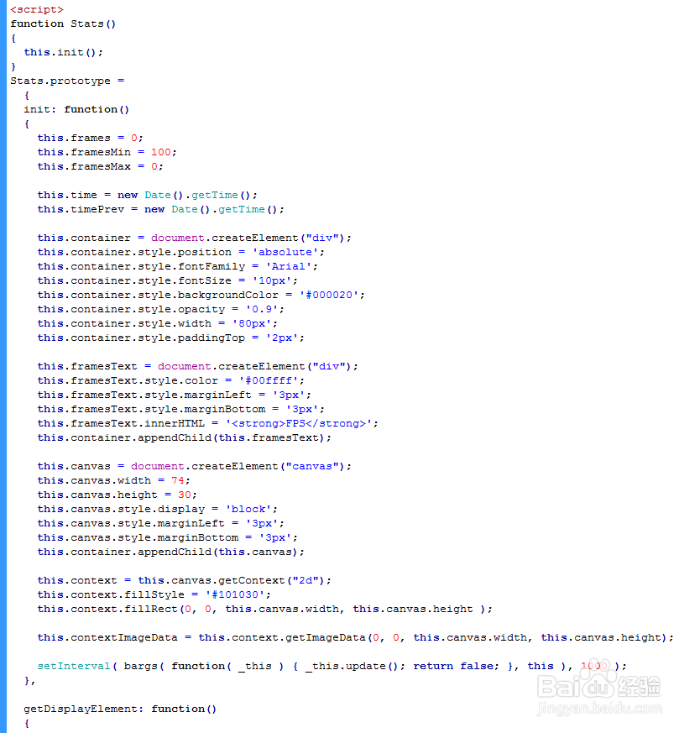
Task: Click the 'function Stats()' line
Action: click(63, 24)
